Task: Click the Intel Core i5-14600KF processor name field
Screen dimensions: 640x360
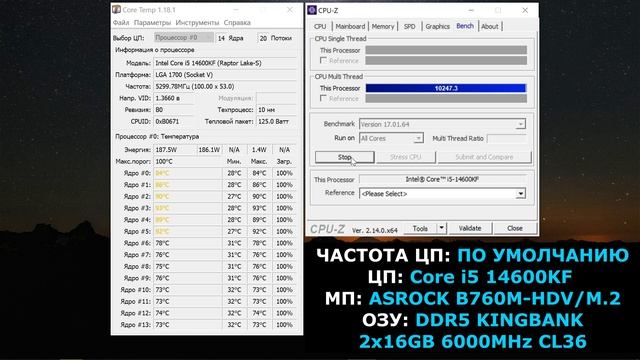Action: [x=442, y=179]
